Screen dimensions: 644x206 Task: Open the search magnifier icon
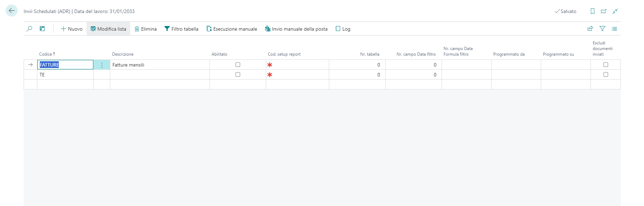click(30, 29)
